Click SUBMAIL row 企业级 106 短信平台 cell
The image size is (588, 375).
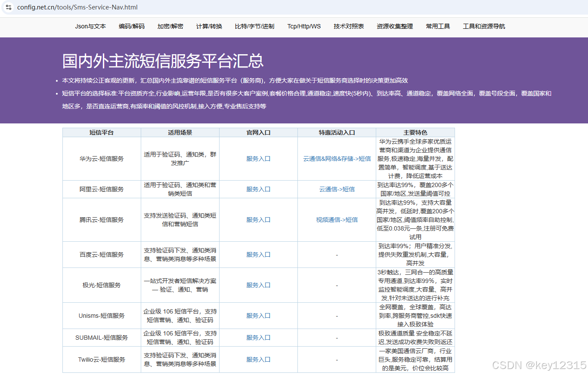click(x=180, y=338)
